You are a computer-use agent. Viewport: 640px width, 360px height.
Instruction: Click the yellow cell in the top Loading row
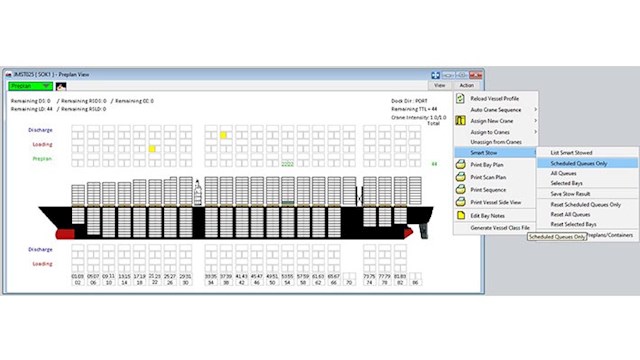click(152, 149)
